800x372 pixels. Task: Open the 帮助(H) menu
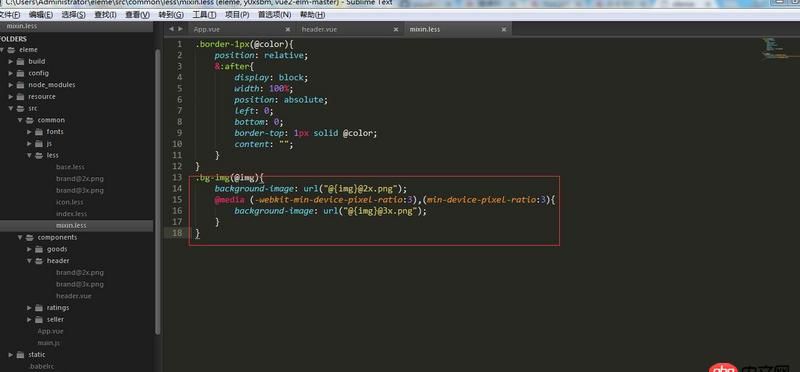[x=312, y=15]
